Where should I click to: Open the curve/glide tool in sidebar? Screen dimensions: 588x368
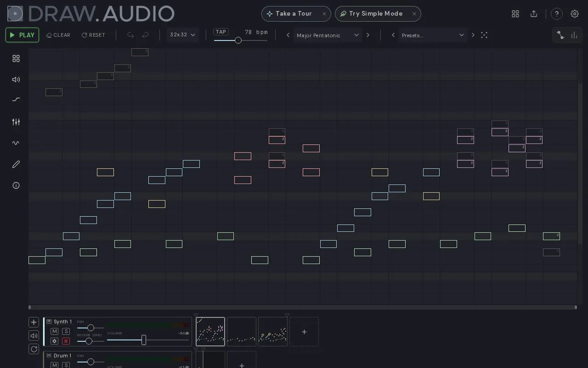click(16, 99)
